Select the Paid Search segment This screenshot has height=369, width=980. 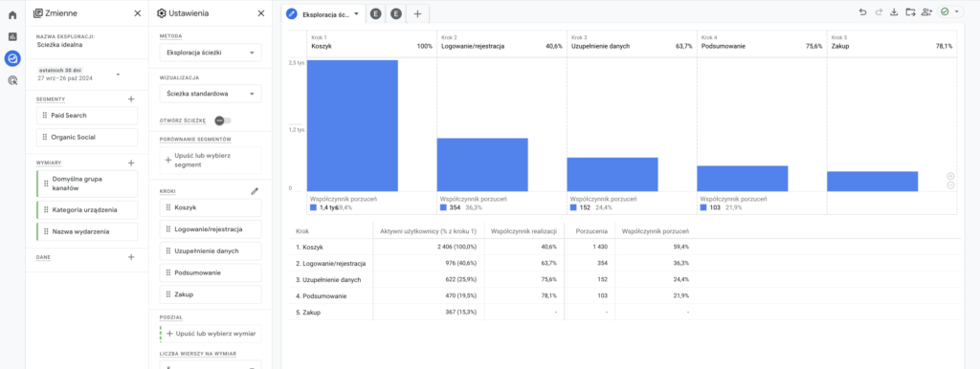[x=87, y=116]
